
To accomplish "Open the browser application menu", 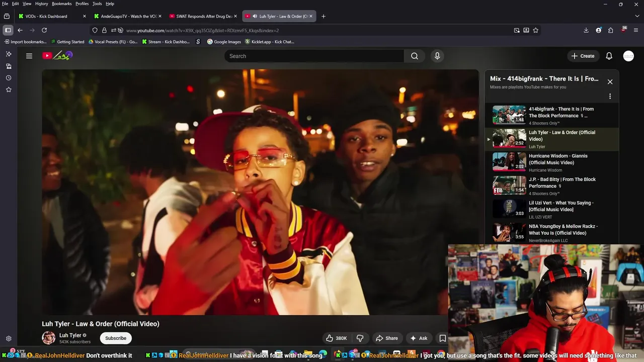I will 635,30.
